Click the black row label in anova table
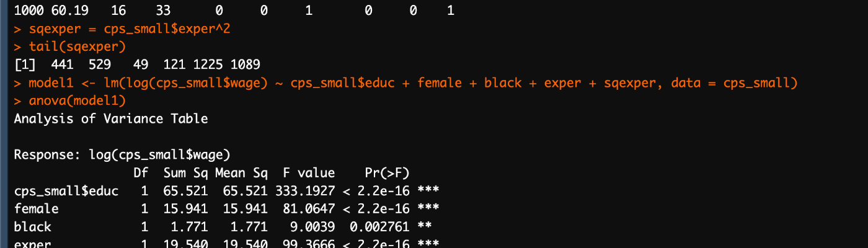This screenshot has height=248, width=868. coord(33,226)
